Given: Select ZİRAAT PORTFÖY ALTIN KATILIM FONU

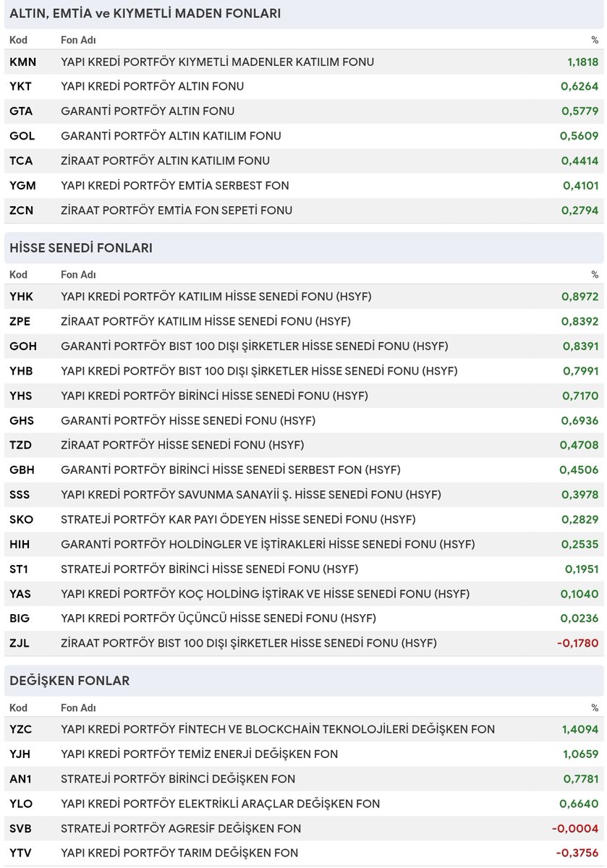Looking at the screenshot, I should pyautogui.click(x=165, y=161).
